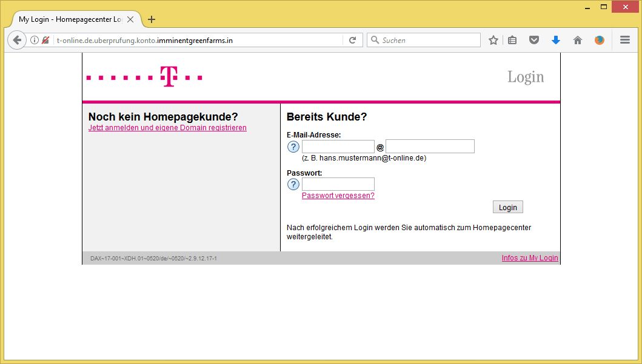Open 'Jetzt anmelden und eigene Domain registrieren' link

167,128
